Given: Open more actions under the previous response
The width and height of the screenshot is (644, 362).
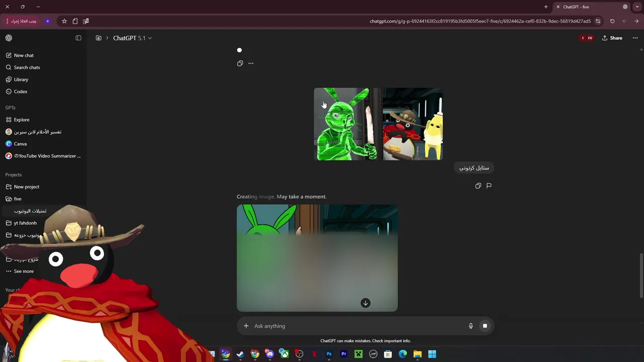Looking at the screenshot, I should point(251,63).
